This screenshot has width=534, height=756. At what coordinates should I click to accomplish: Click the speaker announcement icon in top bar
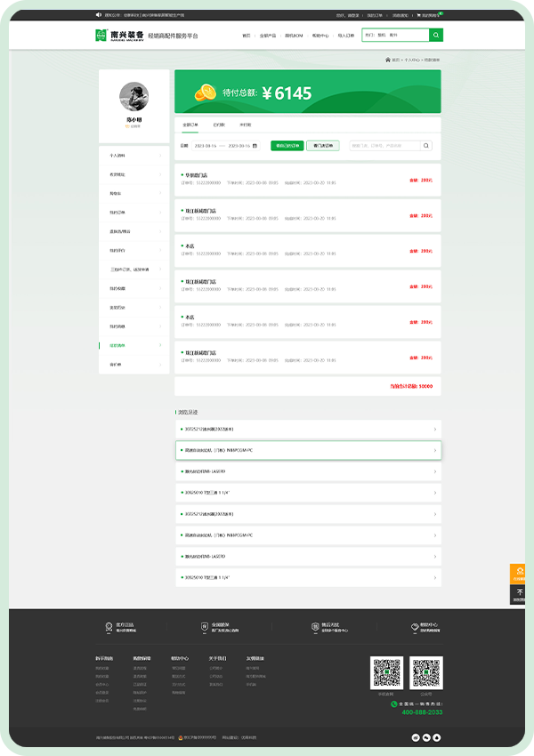pyautogui.click(x=98, y=15)
